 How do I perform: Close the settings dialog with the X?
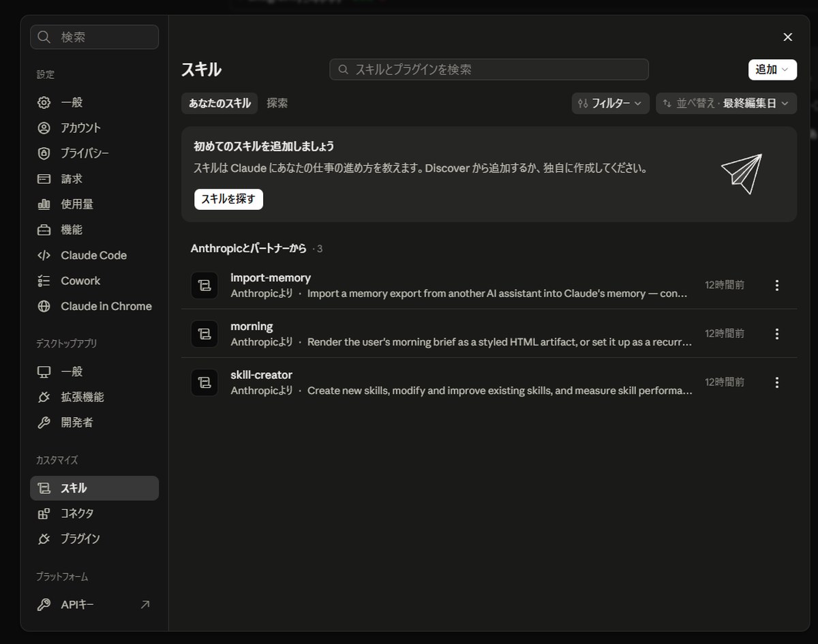[x=788, y=37]
